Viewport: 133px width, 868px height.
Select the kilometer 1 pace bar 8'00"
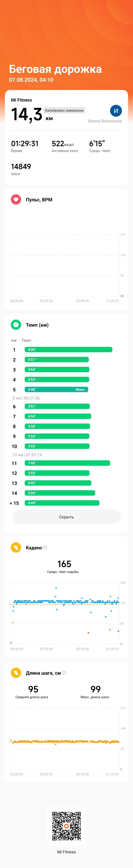68,350
